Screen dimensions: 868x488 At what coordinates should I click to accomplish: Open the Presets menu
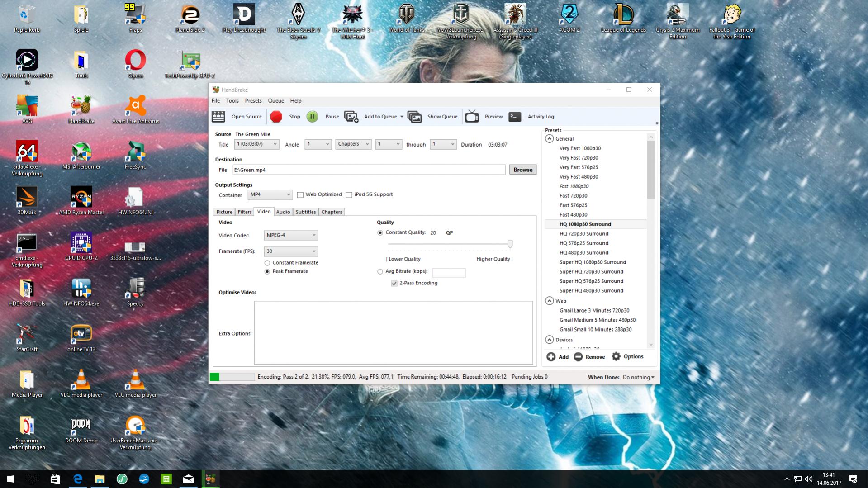tap(253, 101)
